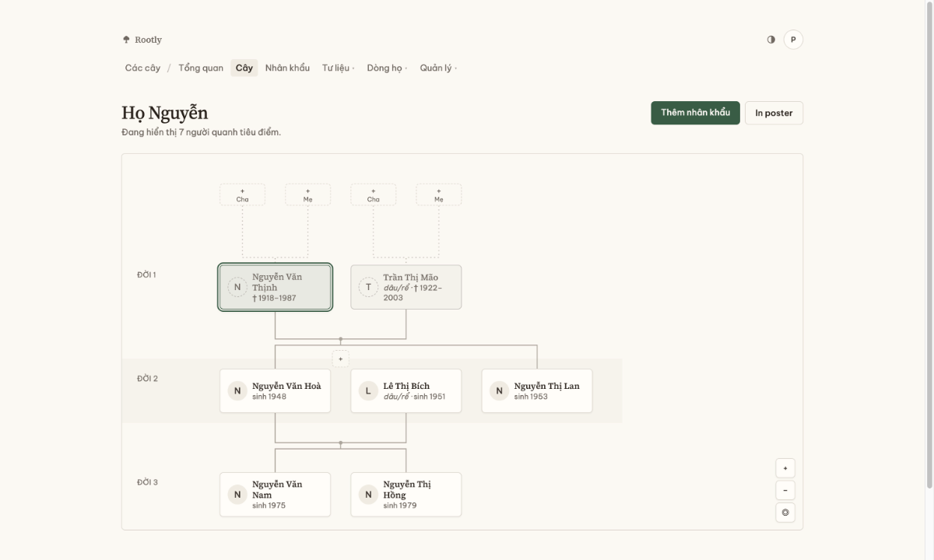934x560 pixels.
Task: Expand the Dòng họ dropdown menu
Action: tap(387, 68)
